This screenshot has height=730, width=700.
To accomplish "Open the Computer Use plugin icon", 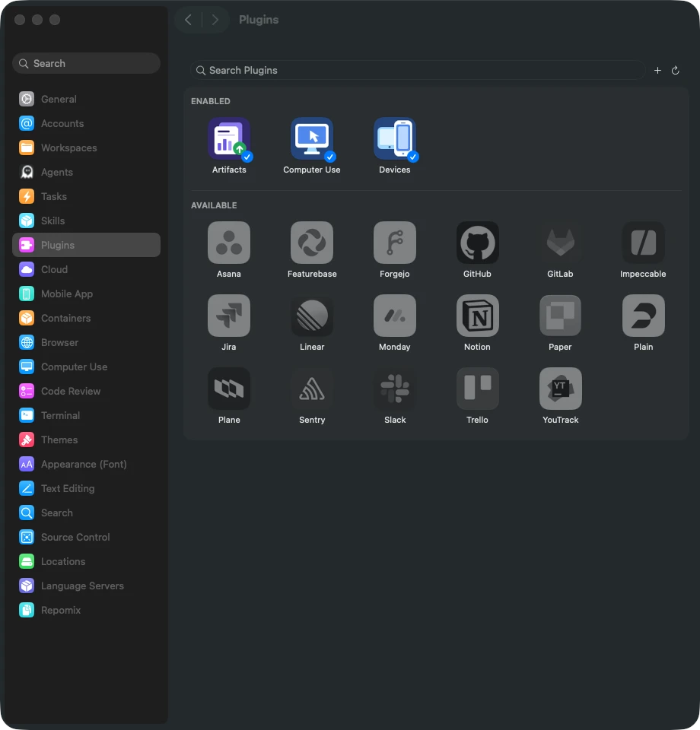I will [x=312, y=138].
